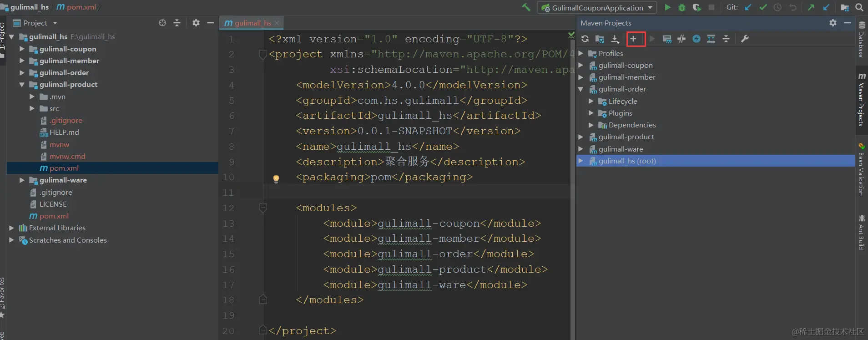This screenshot has height=340, width=868.
Task: Open Maven settings wrench icon
Action: tap(745, 39)
